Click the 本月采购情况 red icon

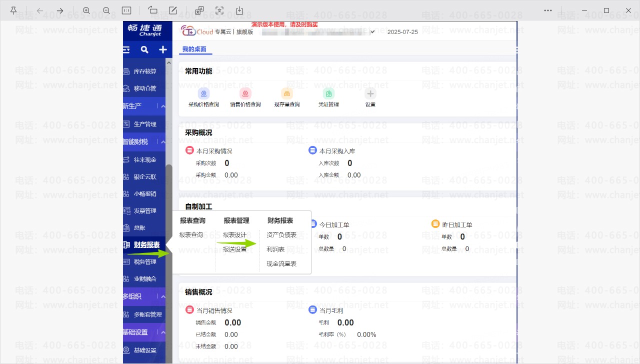point(189,150)
